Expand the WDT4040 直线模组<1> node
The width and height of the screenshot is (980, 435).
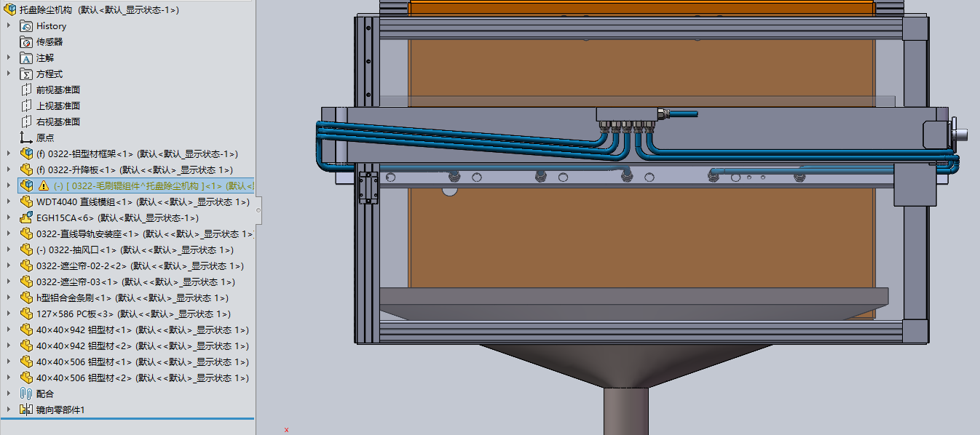[x=9, y=202]
